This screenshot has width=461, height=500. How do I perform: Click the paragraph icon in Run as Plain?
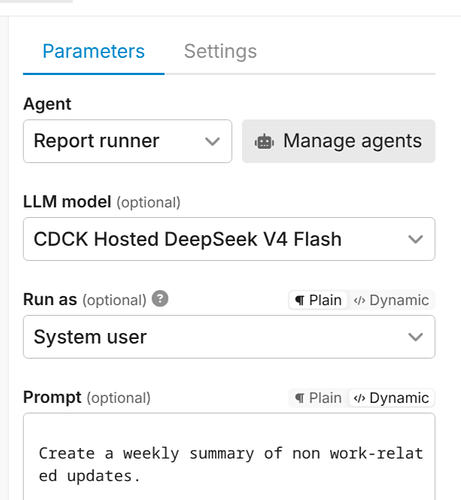tap(300, 301)
